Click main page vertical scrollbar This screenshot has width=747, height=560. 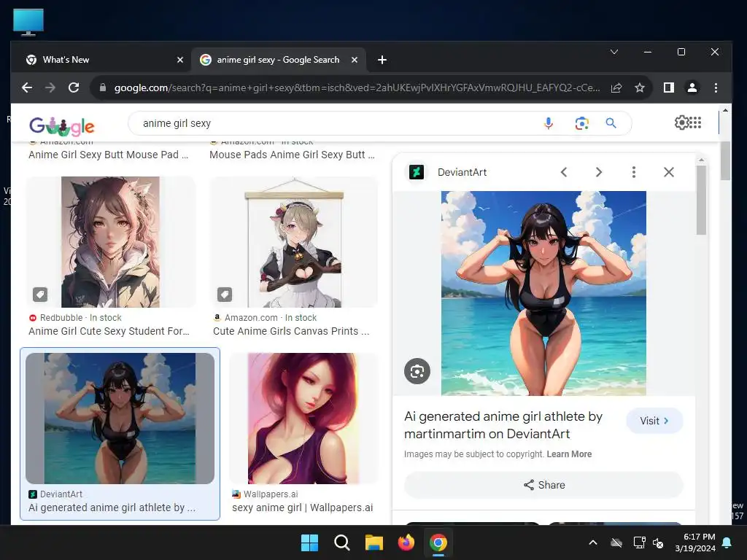(x=725, y=161)
